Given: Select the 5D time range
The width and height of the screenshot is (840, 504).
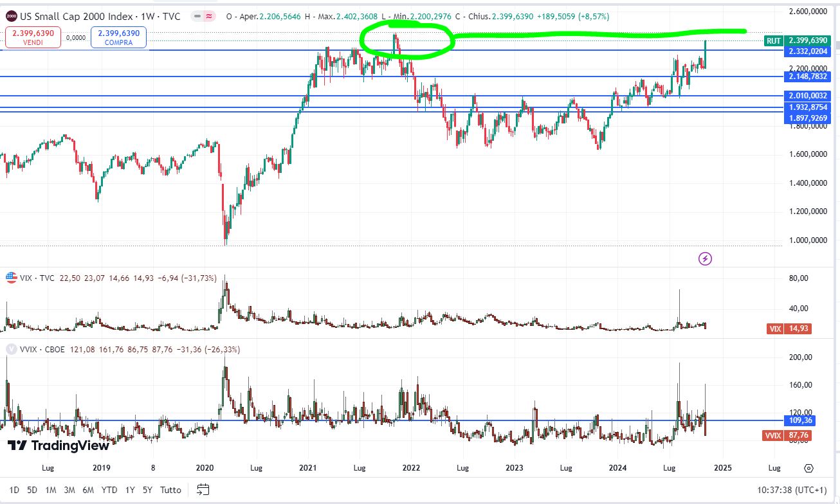Looking at the screenshot, I should (32, 490).
